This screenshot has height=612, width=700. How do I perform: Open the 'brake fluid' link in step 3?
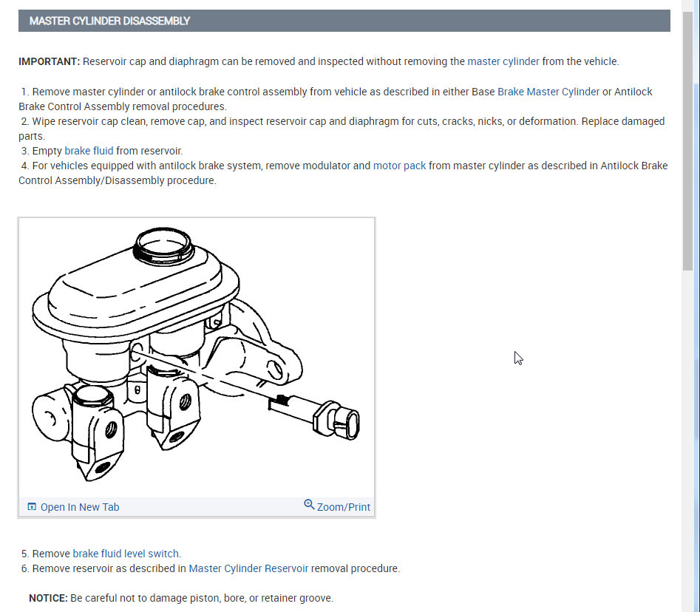pyautogui.click(x=89, y=151)
